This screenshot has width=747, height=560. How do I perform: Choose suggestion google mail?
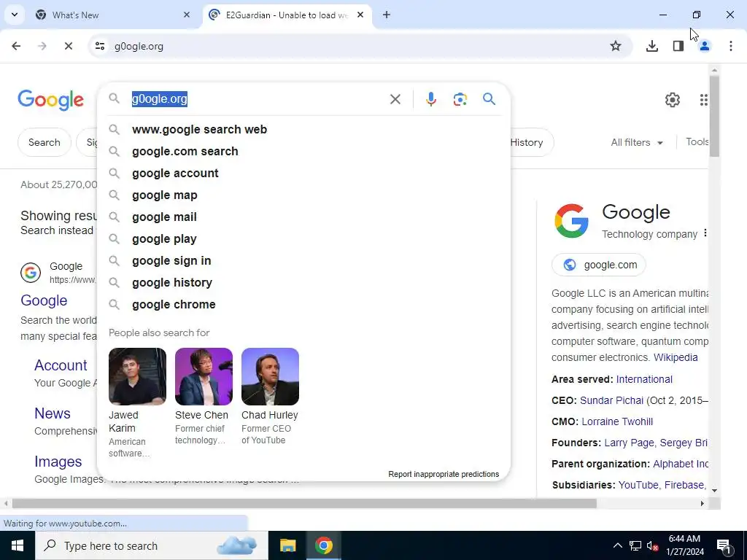pyautogui.click(x=304, y=217)
